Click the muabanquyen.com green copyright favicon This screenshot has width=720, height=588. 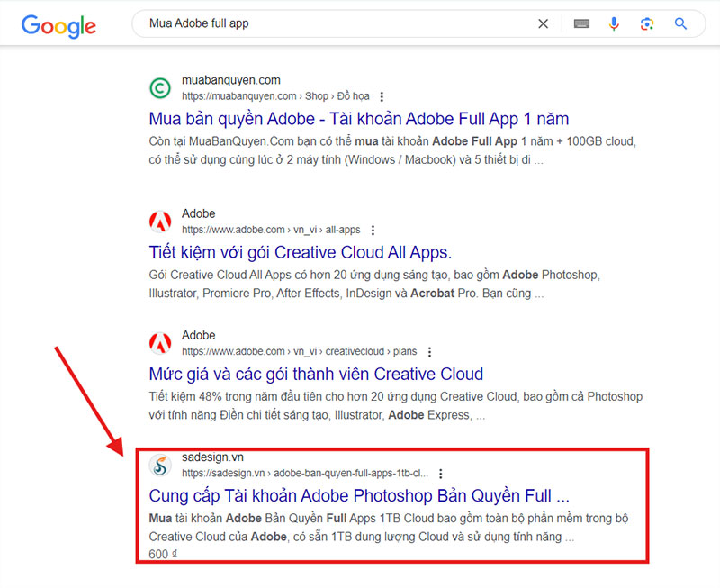[x=160, y=87]
